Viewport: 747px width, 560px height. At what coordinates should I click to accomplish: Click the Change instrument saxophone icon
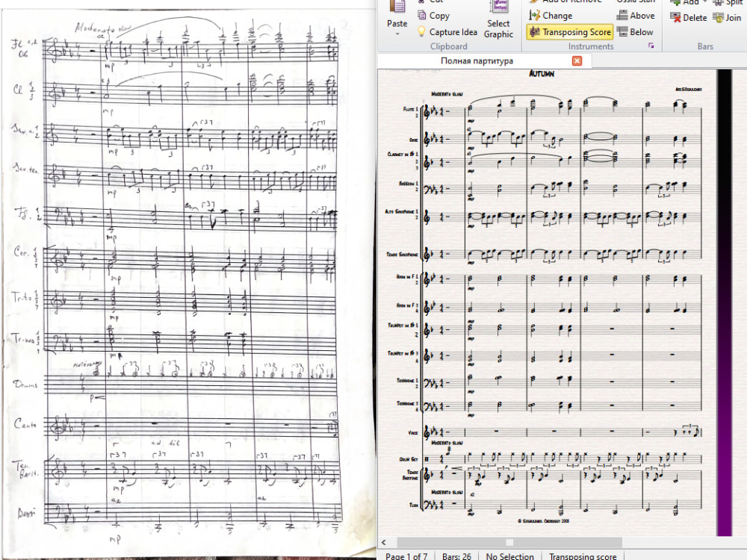coord(534,15)
